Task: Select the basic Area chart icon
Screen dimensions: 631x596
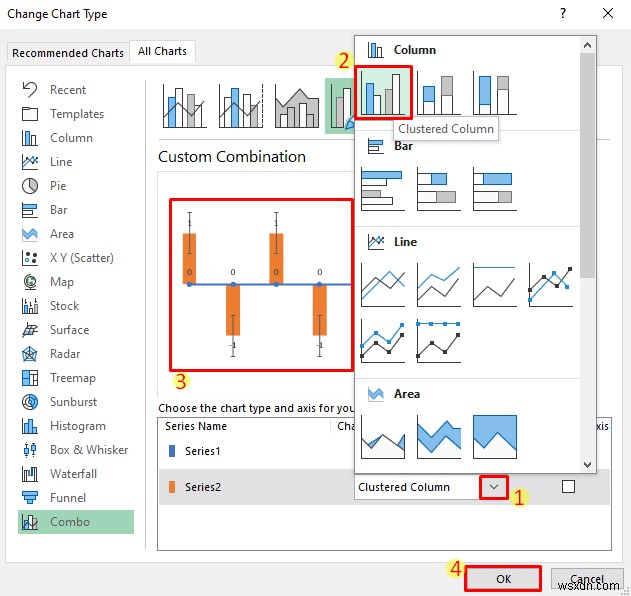Action: coord(383,437)
